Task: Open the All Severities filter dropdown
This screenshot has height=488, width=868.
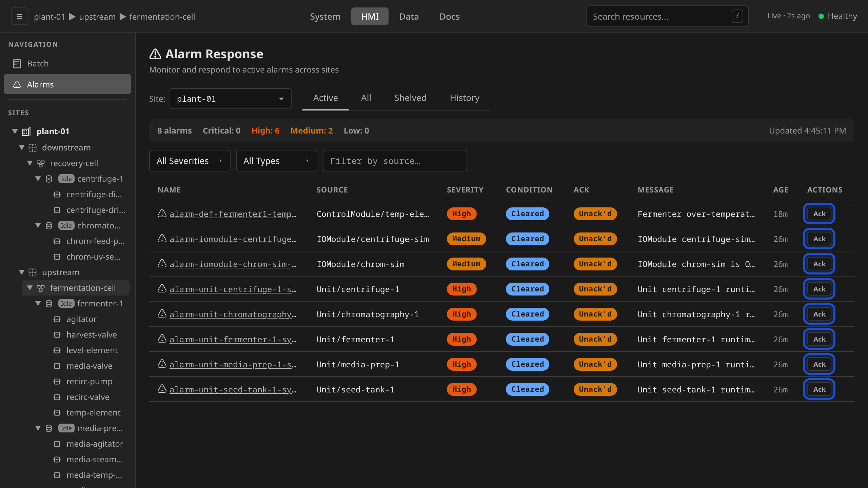Action: coord(190,161)
